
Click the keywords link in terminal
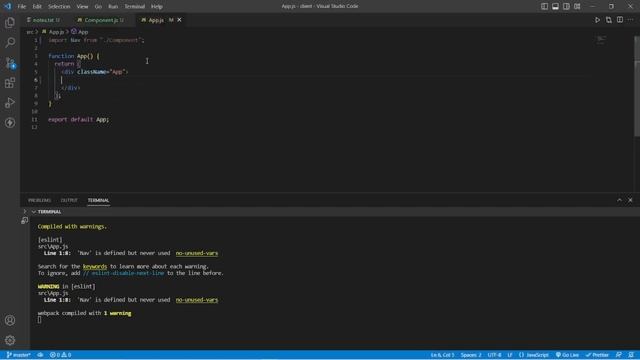tap(95, 266)
